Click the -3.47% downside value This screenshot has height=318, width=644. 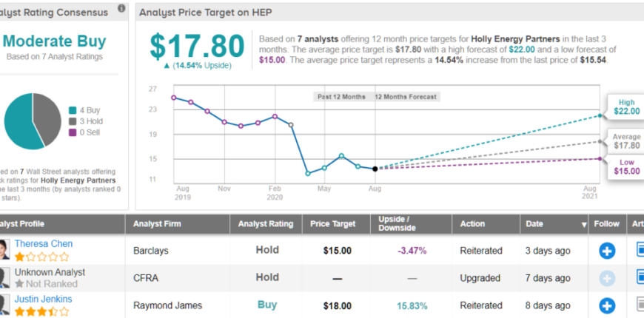point(412,251)
